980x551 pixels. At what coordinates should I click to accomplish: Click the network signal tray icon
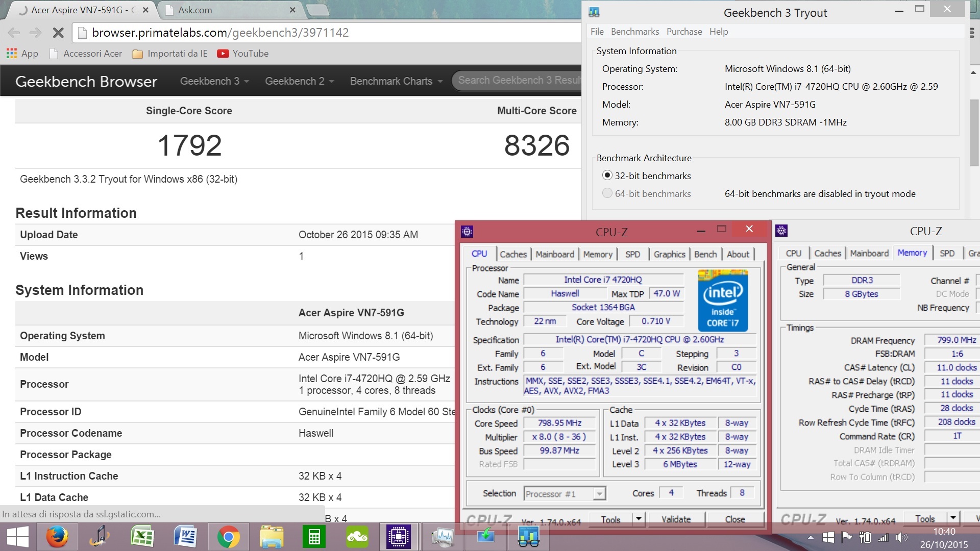(883, 537)
